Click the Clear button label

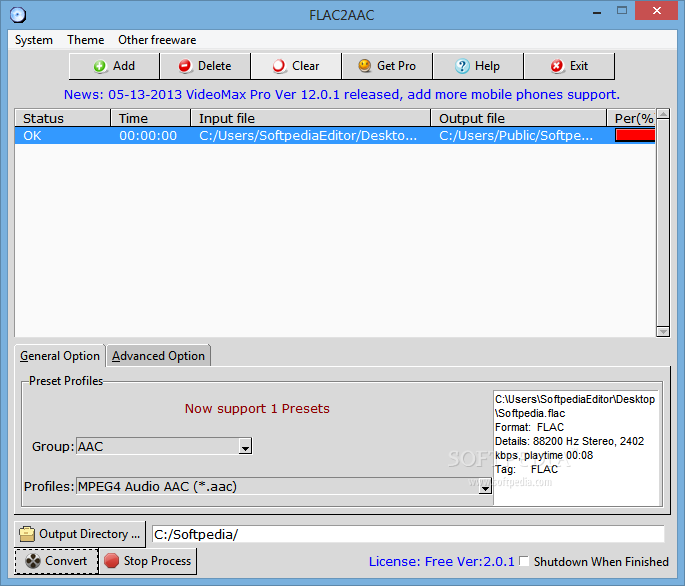point(306,66)
